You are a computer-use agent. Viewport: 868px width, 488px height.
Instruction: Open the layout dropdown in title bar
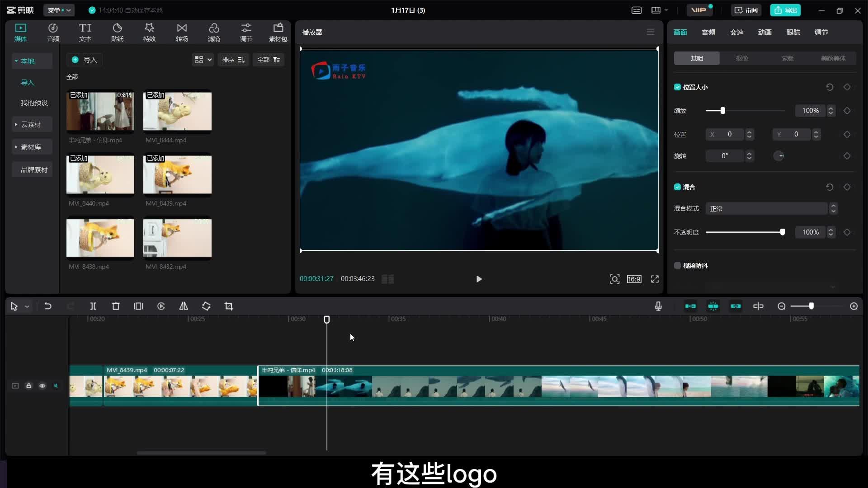[660, 10]
